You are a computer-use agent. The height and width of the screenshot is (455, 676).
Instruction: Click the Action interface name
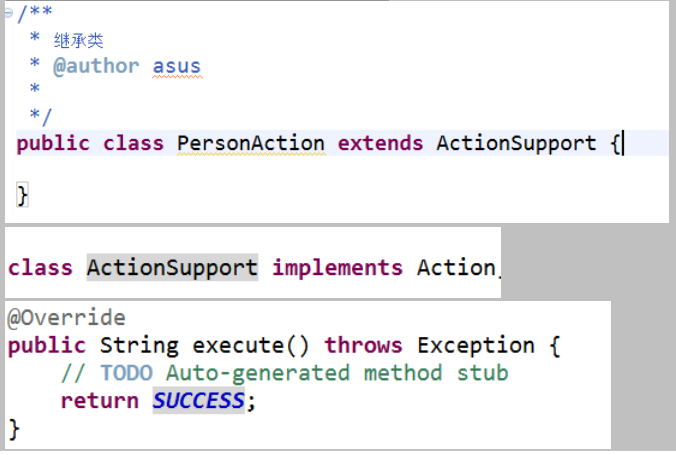[x=456, y=267]
